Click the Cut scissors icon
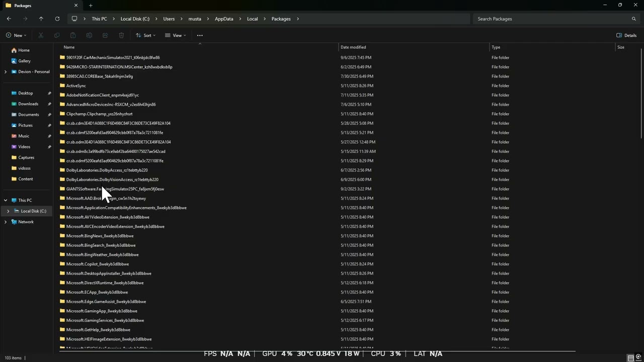644x362 pixels. (x=41, y=35)
